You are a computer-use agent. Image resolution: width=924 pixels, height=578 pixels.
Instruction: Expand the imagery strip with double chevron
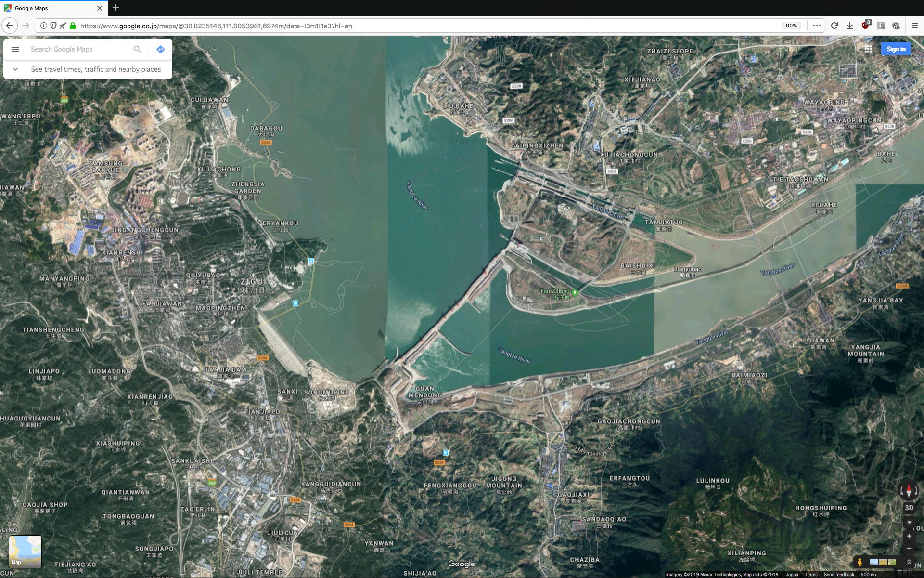pos(909,562)
